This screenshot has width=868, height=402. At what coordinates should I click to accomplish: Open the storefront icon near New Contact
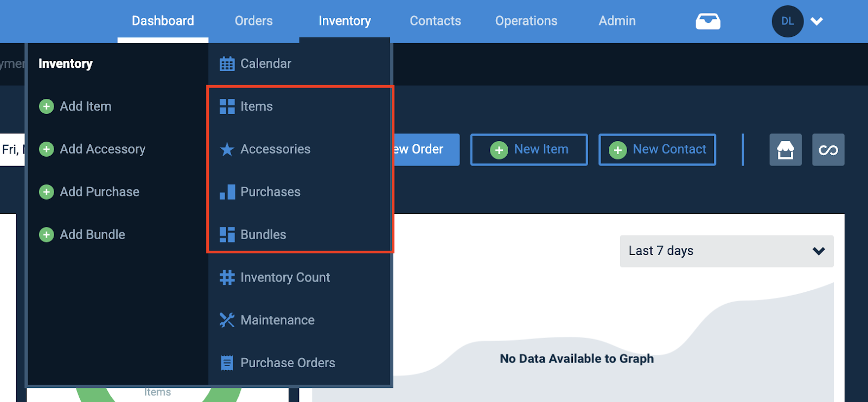[x=785, y=150]
